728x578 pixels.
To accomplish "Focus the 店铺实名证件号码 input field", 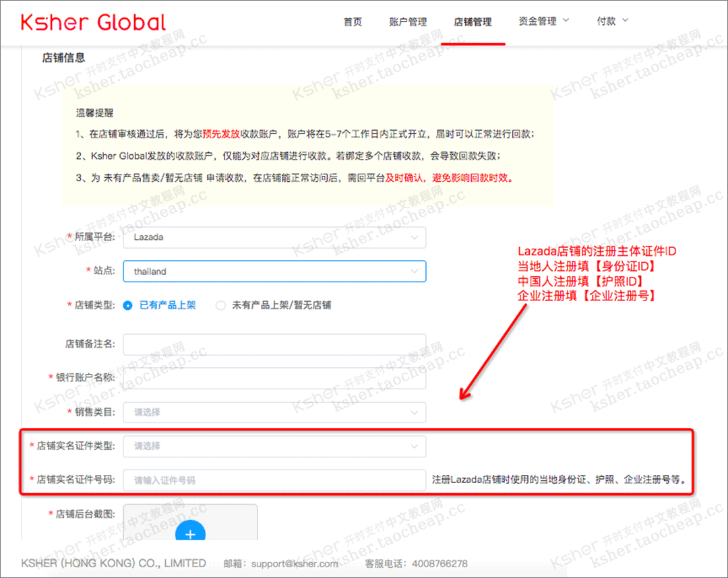I will (274, 480).
